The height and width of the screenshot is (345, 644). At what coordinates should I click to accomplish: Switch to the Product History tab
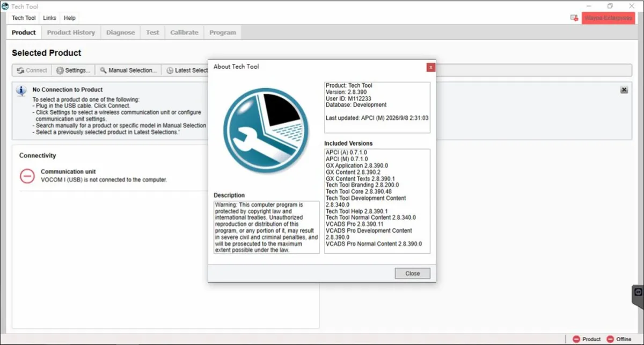click(71, 32)
